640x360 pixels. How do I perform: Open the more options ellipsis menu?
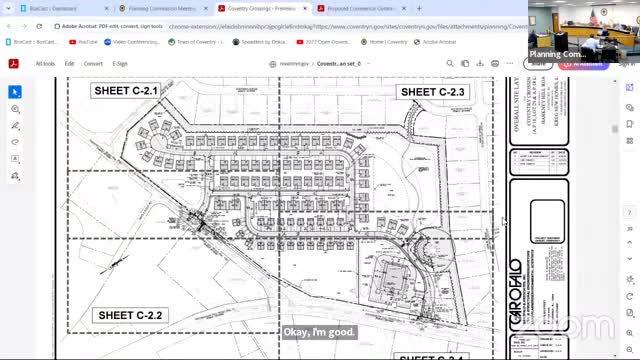510,64
